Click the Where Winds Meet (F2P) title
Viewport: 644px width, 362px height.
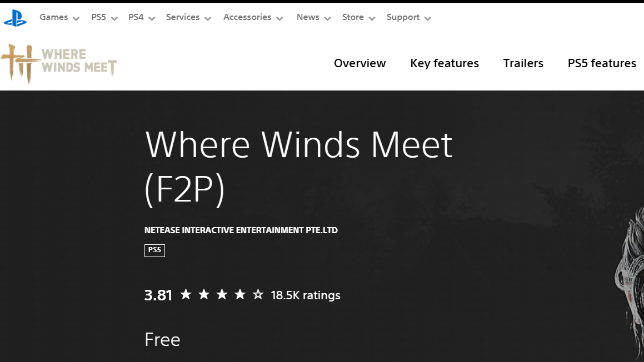click(x=298, y=167)
